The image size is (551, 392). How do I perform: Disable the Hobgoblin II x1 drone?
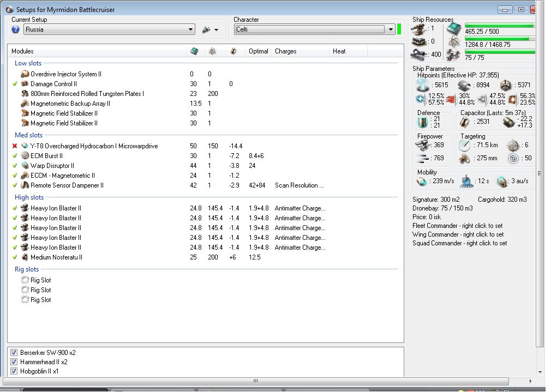[x=14, y=371]
